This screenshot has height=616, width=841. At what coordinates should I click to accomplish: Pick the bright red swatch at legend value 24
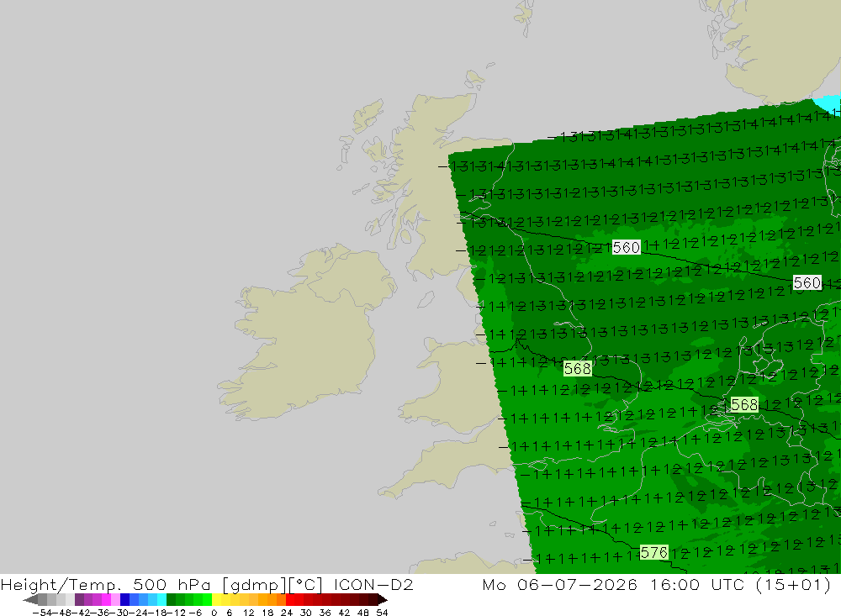click(290, 599)
